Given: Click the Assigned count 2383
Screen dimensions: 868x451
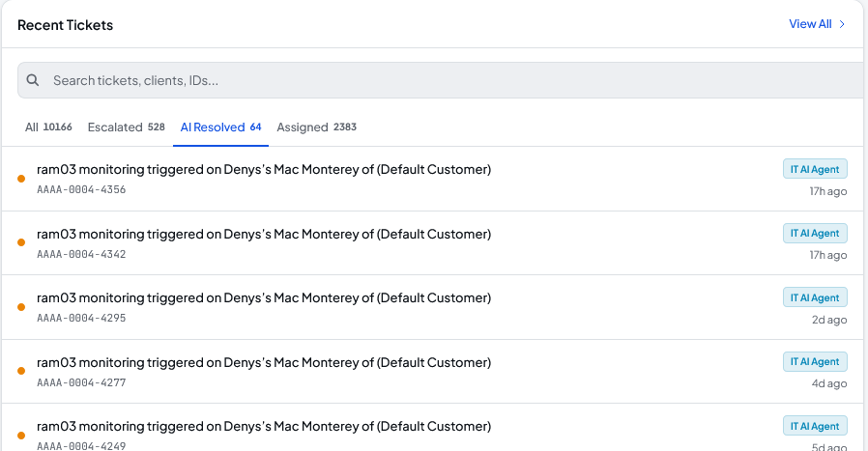Looking at the screenshot, I should click(x=345, y=127).
